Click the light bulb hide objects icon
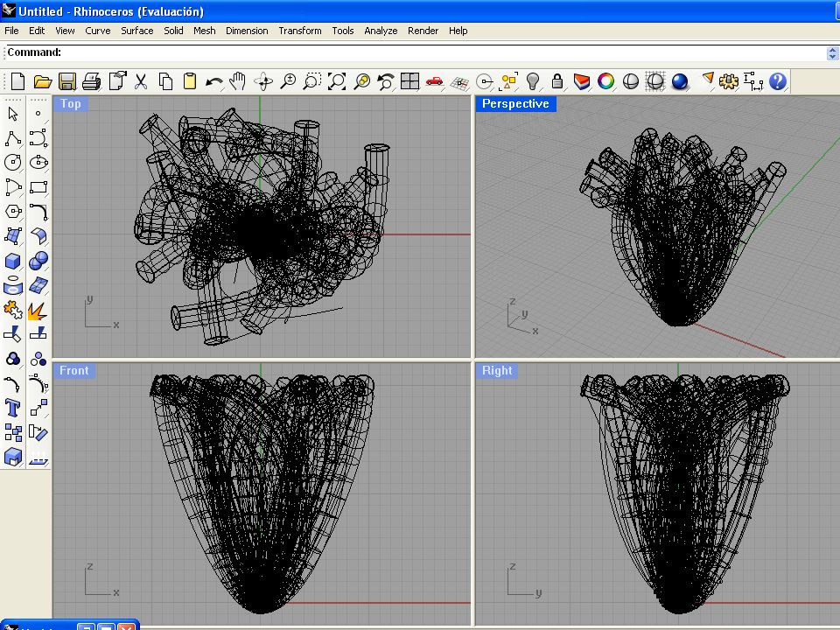This screenshot has width=840, height=630. pos(533,81)
